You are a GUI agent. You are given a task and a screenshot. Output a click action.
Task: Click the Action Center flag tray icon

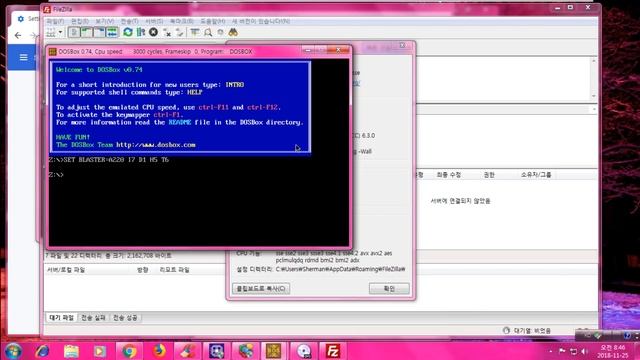(x=562, y=351)
